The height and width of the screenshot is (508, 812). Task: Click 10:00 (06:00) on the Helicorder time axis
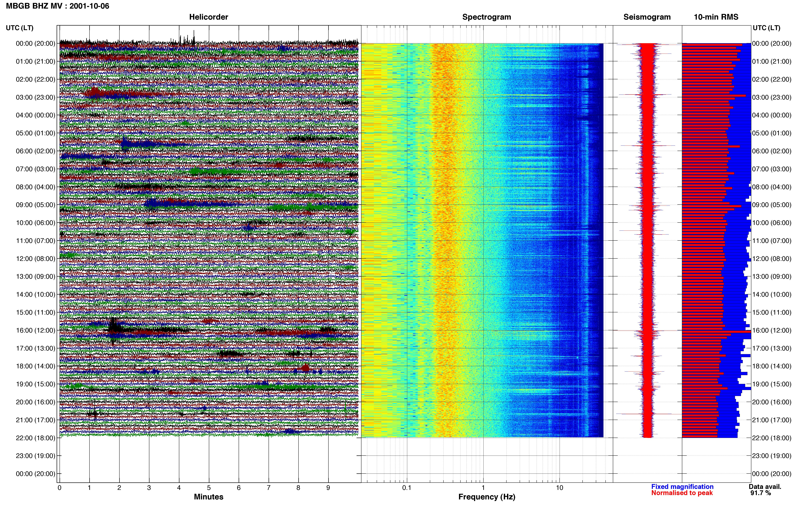point(36,223)
